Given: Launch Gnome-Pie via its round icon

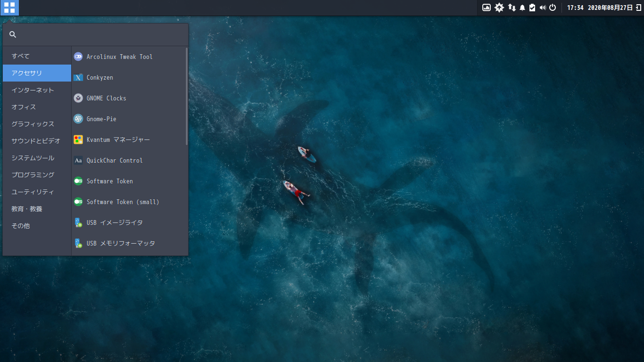Looking at the screenshot, I should 78,119.
